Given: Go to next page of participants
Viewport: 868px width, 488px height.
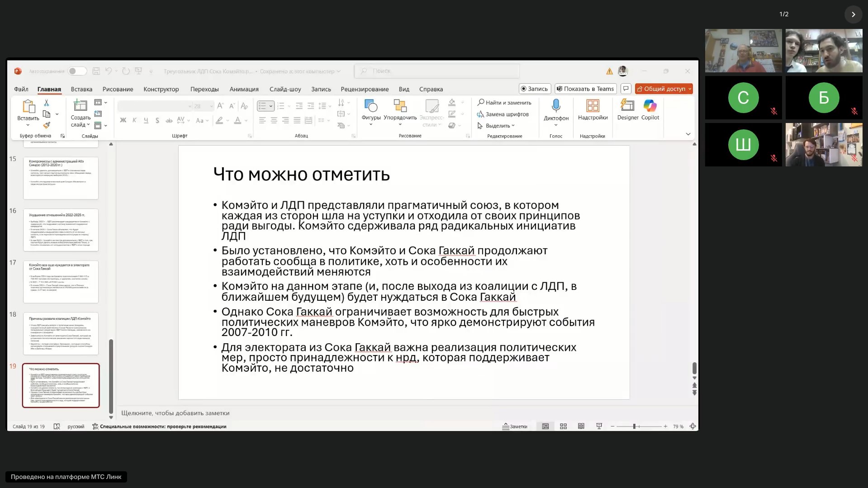Looking at the screenshot, I should pyautogui.click(x=853, y=14).
